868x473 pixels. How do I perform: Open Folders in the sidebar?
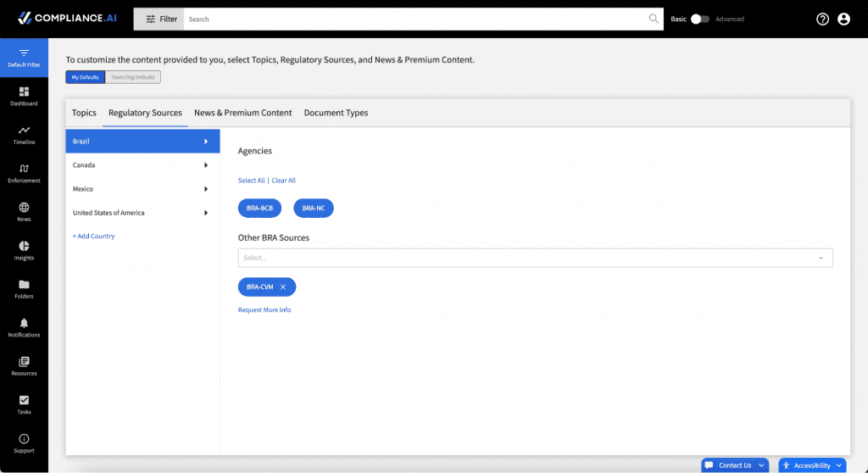click(24, 289)
